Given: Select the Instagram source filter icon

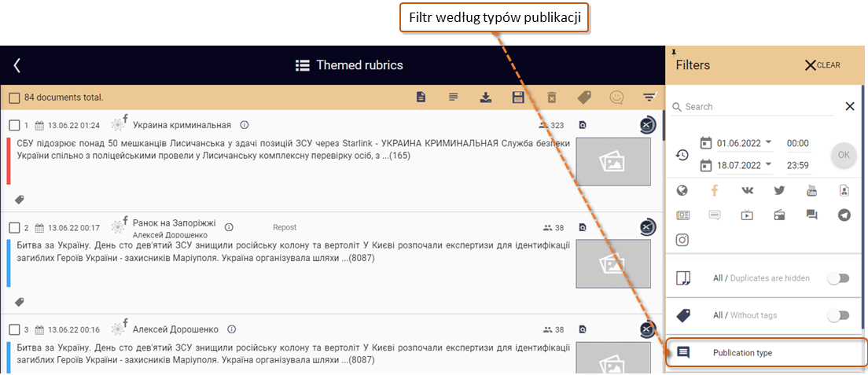Looking at the screenshot, I should point(682,240).
